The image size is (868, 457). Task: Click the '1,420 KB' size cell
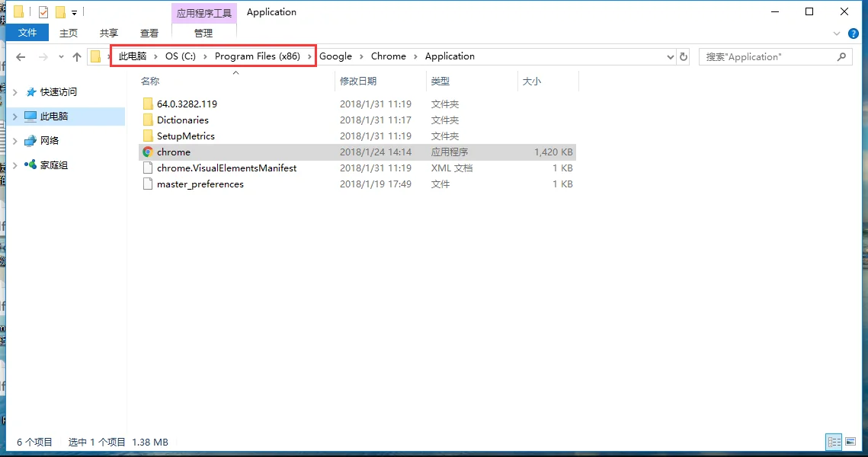(553, 152)
